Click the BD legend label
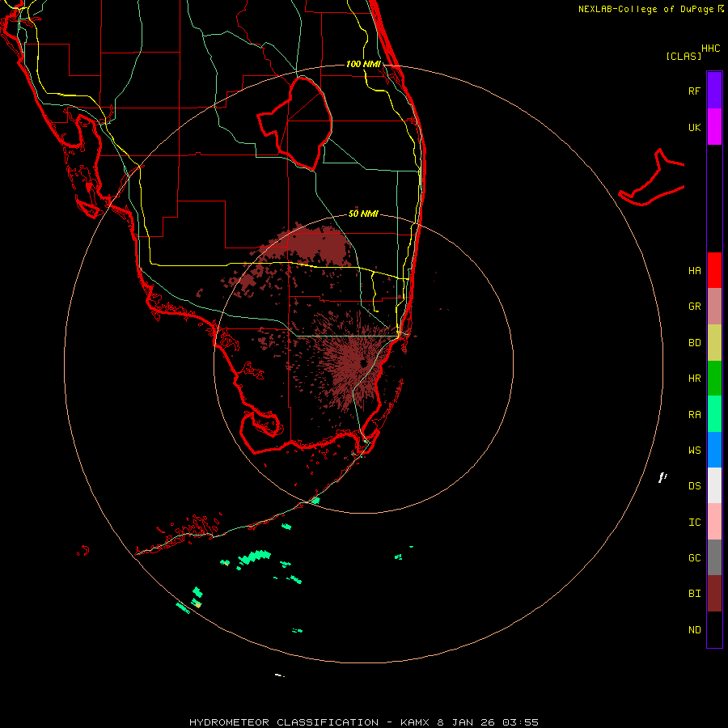Image resolution: width=728 pixels, height=728 pixels. pos(694,342)
